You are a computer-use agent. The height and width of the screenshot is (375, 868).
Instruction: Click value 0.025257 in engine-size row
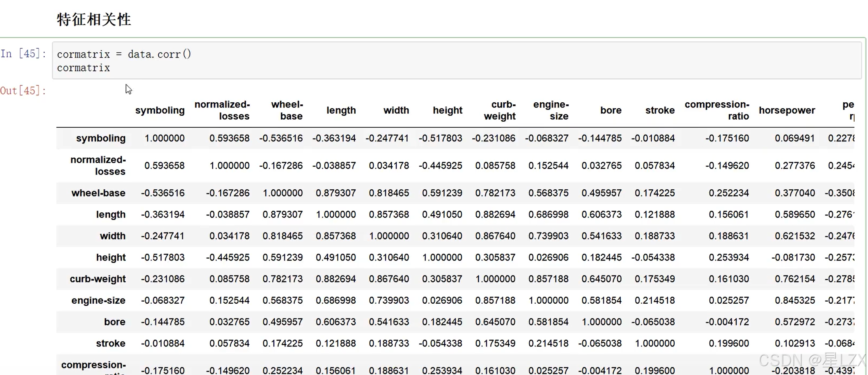point(729,300)
